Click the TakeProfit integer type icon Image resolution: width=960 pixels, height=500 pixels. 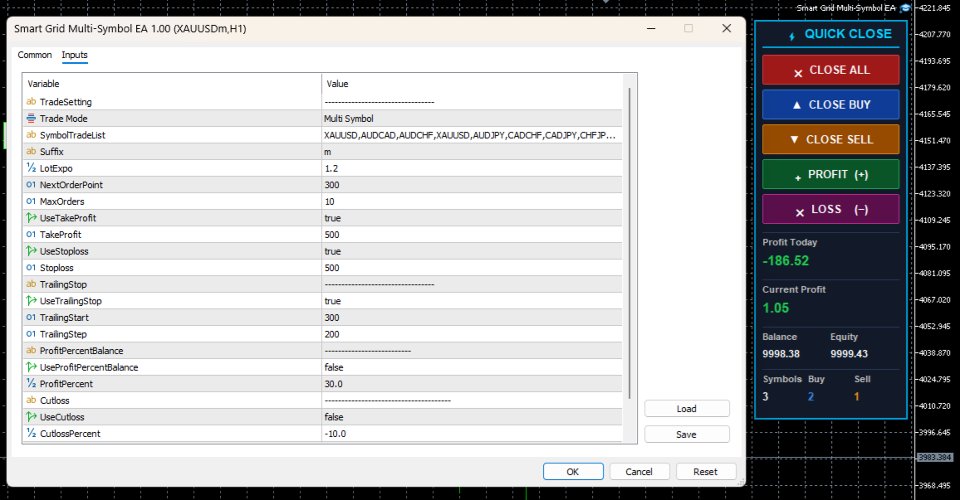[x=31, y=234]
